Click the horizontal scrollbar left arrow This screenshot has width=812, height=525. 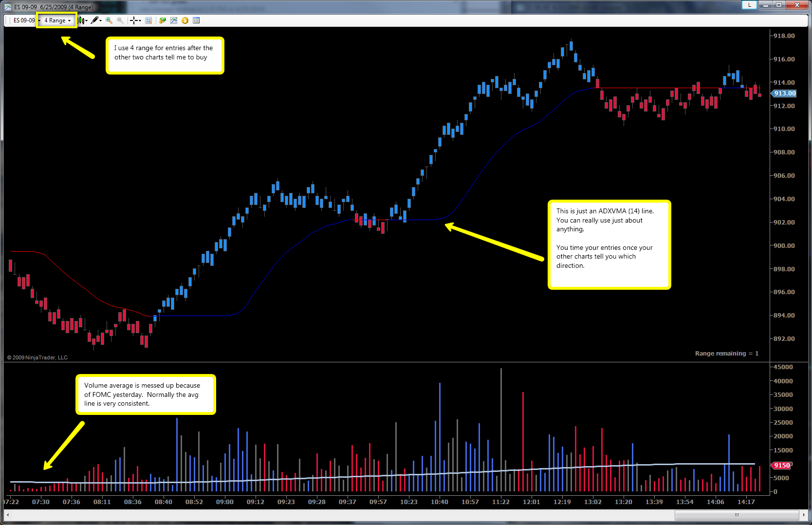(x=8, y=515)
